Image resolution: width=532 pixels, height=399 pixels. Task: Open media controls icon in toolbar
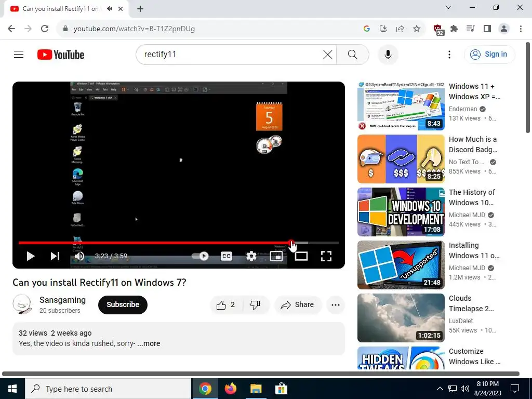coord(471,29)
